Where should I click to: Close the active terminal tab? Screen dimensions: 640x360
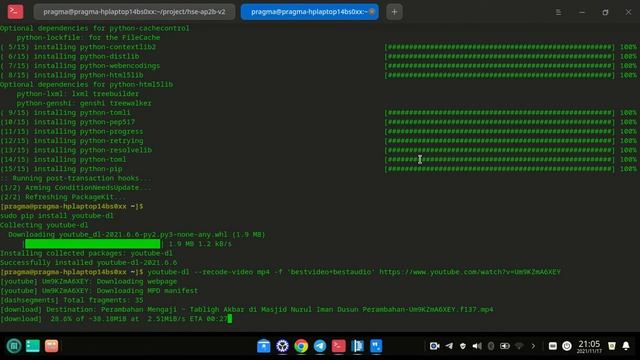coord(372,12)
